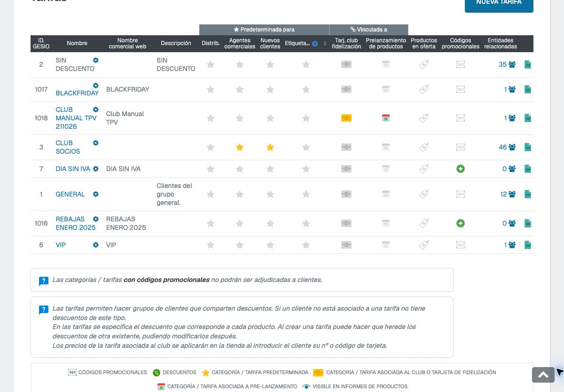Click green plus promo code icon for DIA SIN IVA
Image resolution: width=564 pixels, height=392 pixels.
point(461,169)
